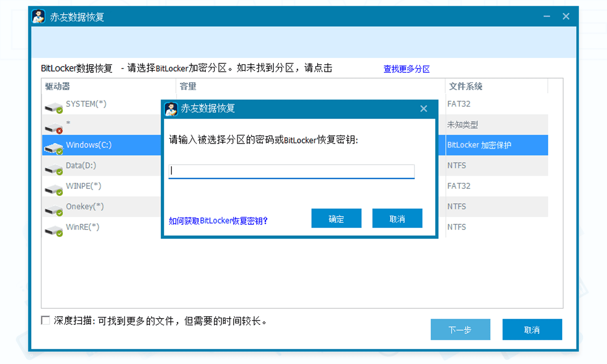Click the app logo in main title bar
Image resolution: width=607 pixels, height=364 pixels.
(x=39, y=17)
